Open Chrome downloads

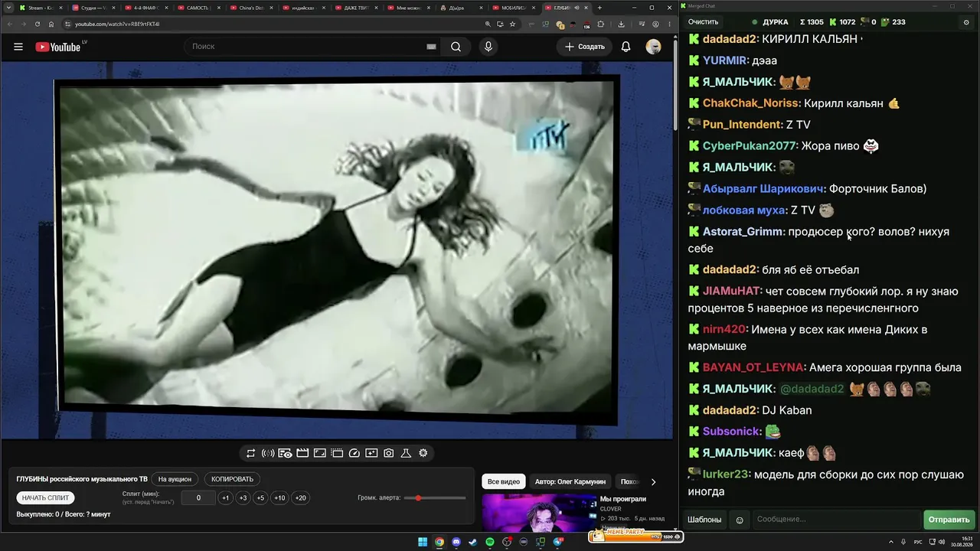click(621, 24)
